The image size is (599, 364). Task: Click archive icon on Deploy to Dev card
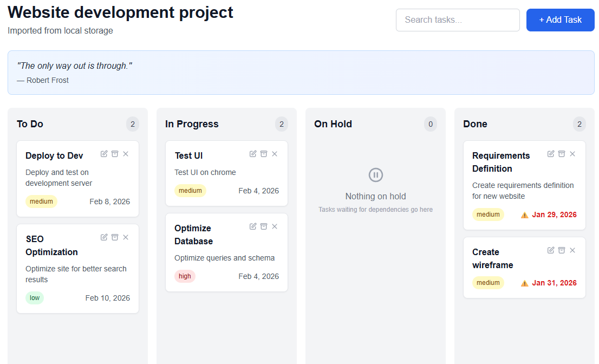(x=115, y=154)
